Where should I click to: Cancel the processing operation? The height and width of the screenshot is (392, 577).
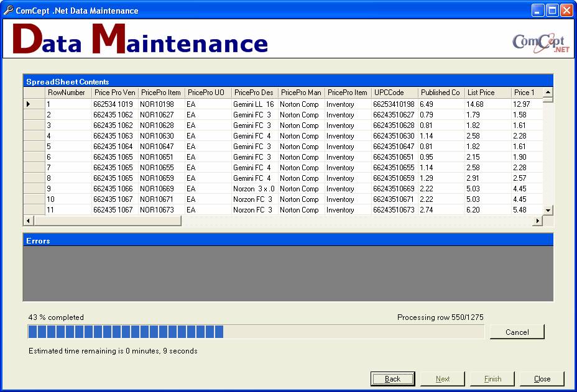point(517,332)
